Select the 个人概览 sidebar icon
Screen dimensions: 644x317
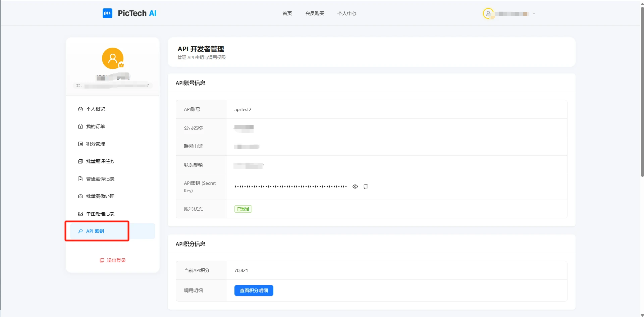pos(80,109)
